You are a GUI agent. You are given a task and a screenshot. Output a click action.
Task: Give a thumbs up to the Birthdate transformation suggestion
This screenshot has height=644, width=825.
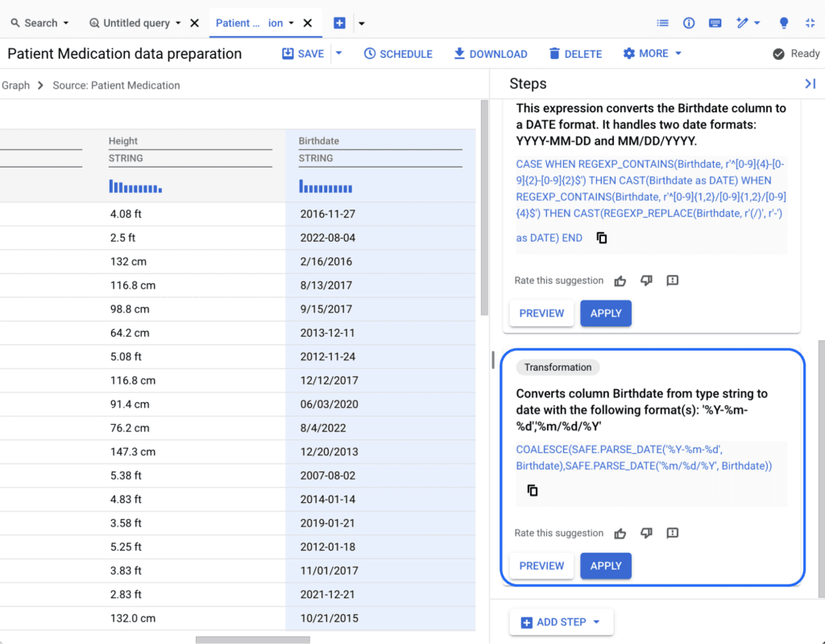tap(620, 533)
